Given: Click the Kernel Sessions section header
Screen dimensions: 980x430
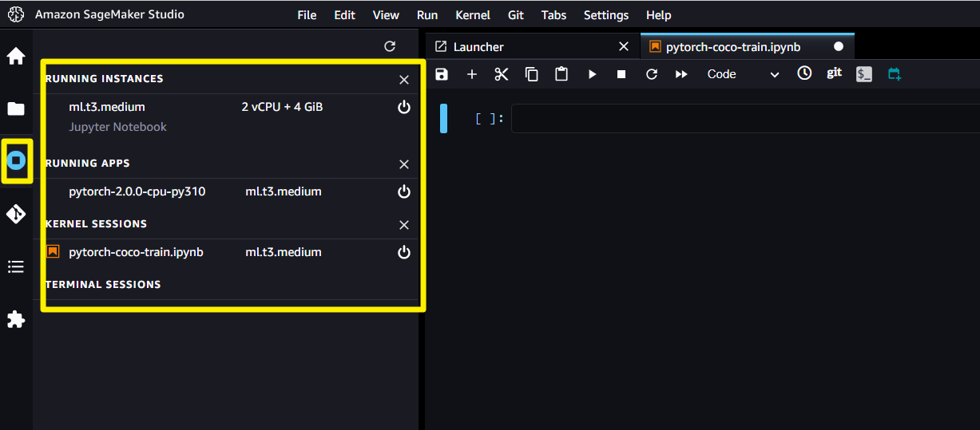Looking at the screenshot, I should pos(96,224).
